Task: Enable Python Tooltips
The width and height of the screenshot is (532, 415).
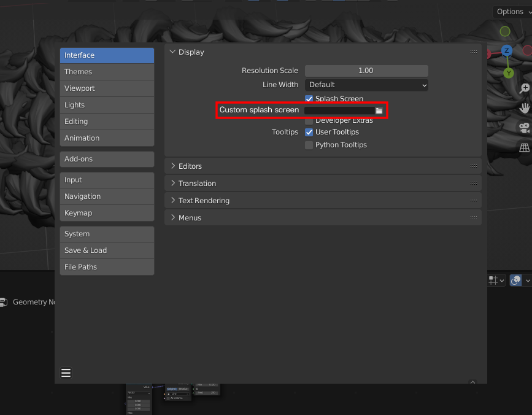Action: click(x=309, y=145)
